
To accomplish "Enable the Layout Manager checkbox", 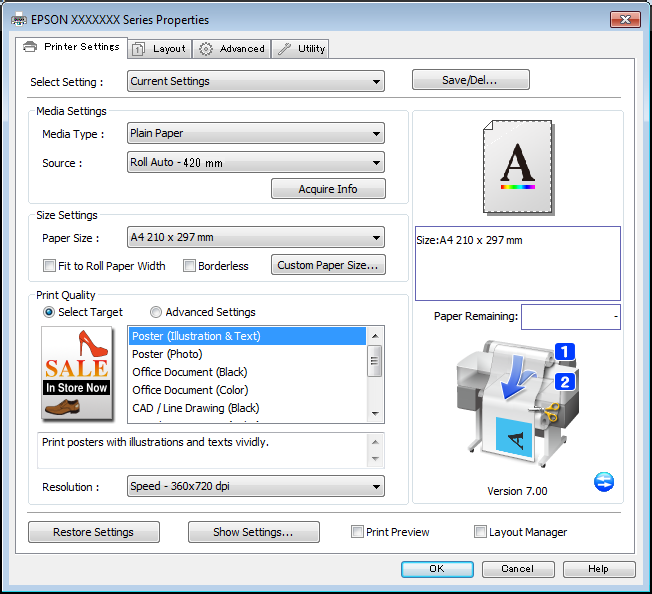I will pos(480,532).
